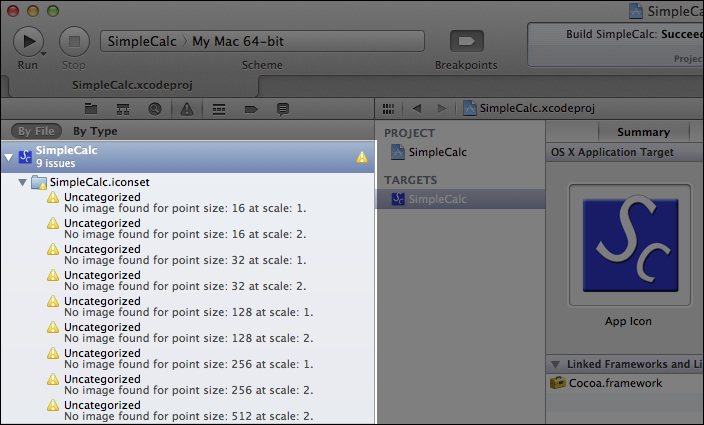
Task: Switch issues view to By File
Action: (x=36, y=131)
